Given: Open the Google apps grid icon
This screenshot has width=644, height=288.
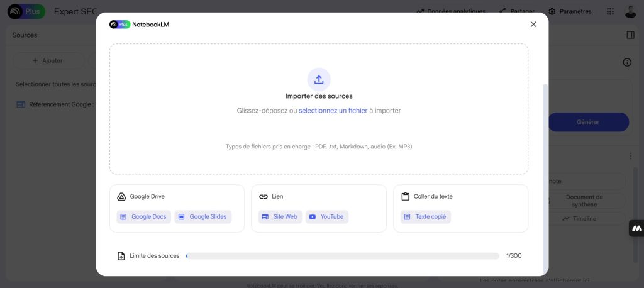Looking at the screenshot, I should pyautogui.click(x=610, y=11).
